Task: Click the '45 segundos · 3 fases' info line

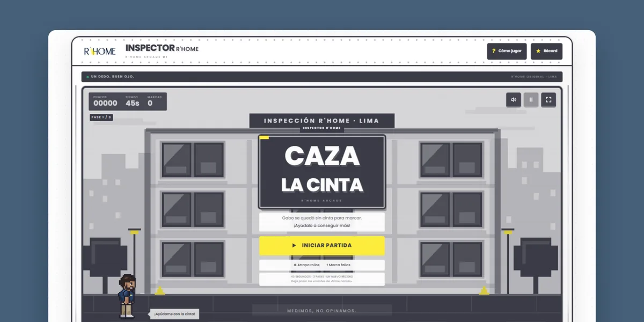Action: 322,276
